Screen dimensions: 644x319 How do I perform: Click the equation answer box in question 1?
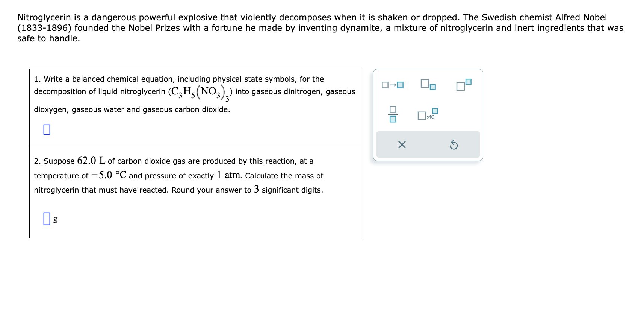pyautogui.click(x=47, y=129)
